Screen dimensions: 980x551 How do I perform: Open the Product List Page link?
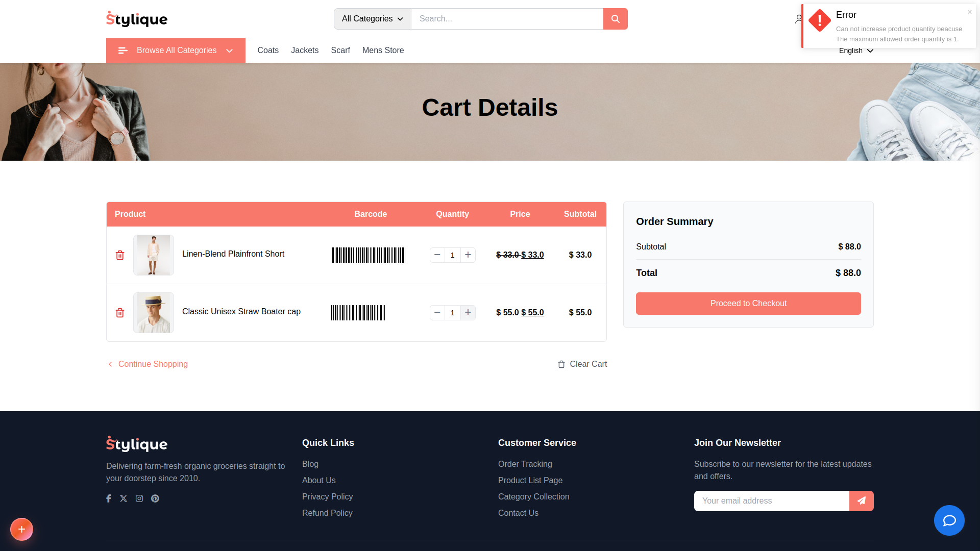[x=530, y=481]
